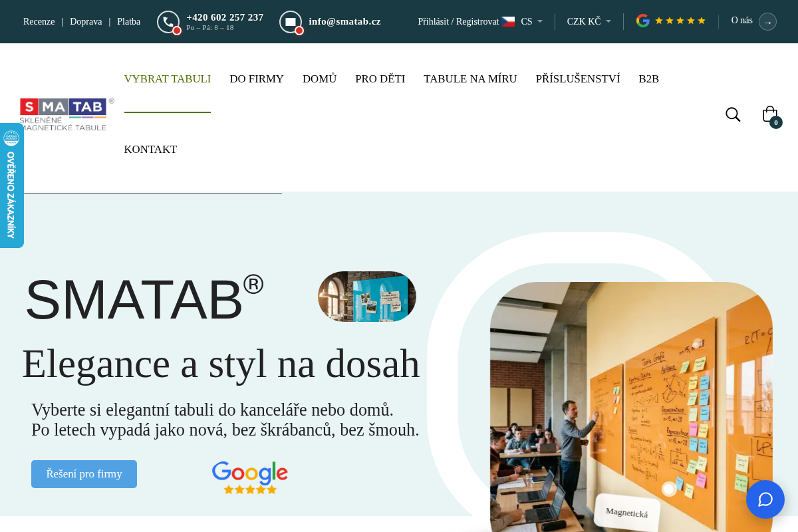Screen dimensions: 798x532
Task: Open the Pro děti menu
Action: click(380, 78)
